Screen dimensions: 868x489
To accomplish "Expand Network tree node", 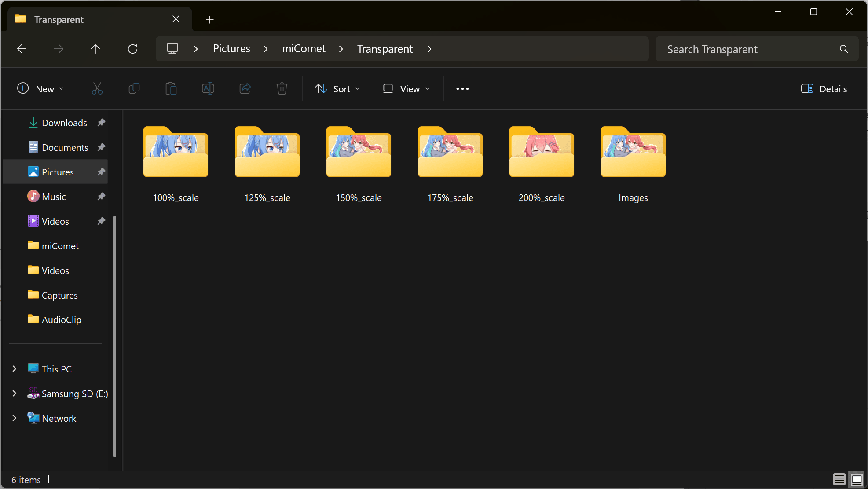I will 14,418.
